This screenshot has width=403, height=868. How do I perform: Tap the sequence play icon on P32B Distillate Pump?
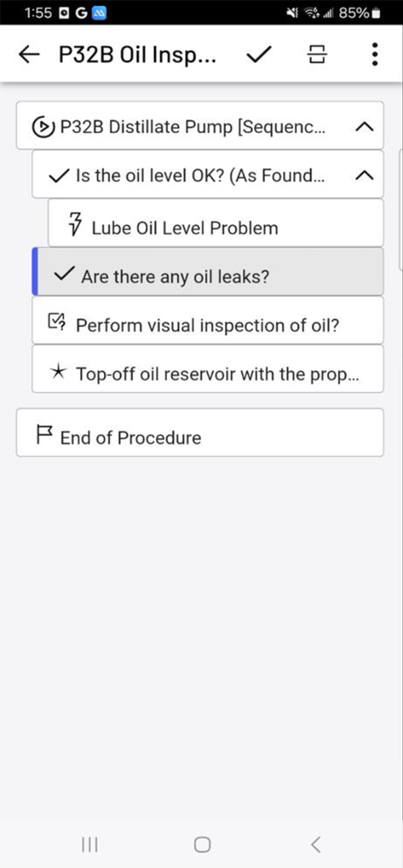coord(42,126)
